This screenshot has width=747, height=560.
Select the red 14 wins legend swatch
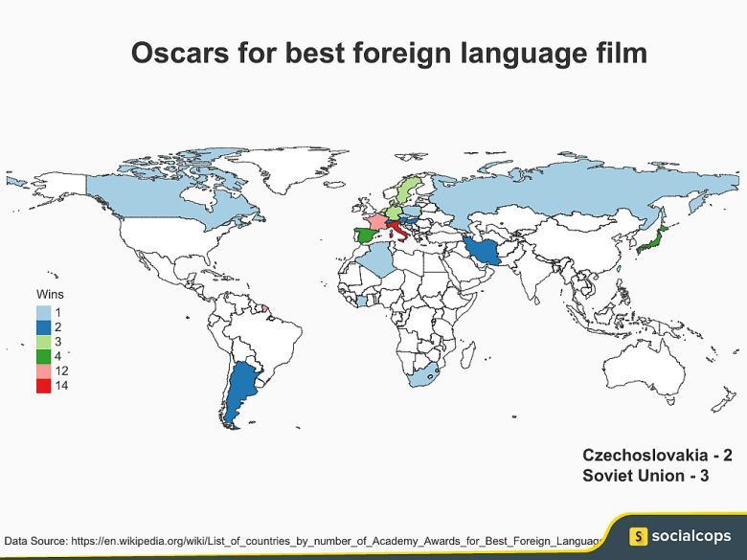[44, 386]
